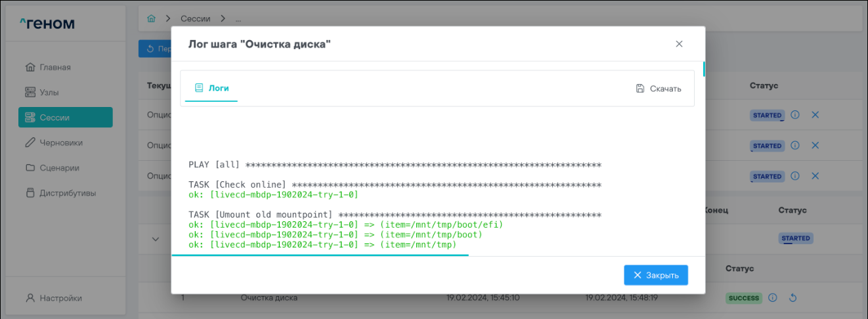Click the Геном logo
The height and width of the screenshot is (319, 868).
(x=47, y=24)
